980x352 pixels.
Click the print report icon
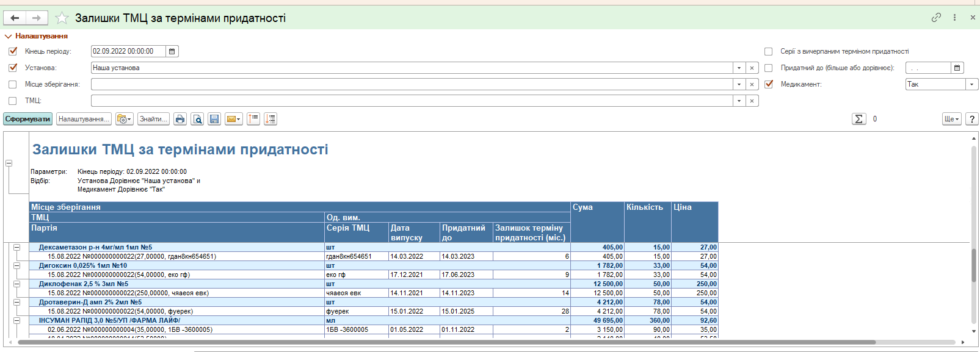click(180, 119)
